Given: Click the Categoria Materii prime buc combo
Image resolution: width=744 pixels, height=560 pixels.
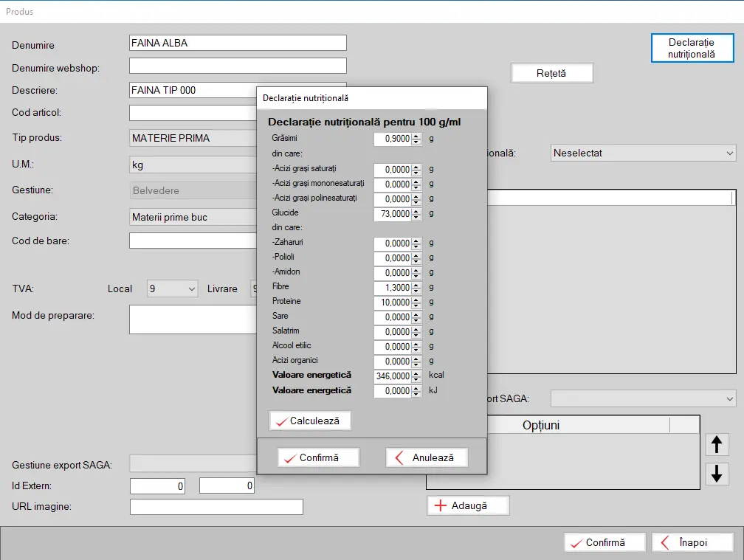Looking at the screenshot, I should click(x=193, y=217).
